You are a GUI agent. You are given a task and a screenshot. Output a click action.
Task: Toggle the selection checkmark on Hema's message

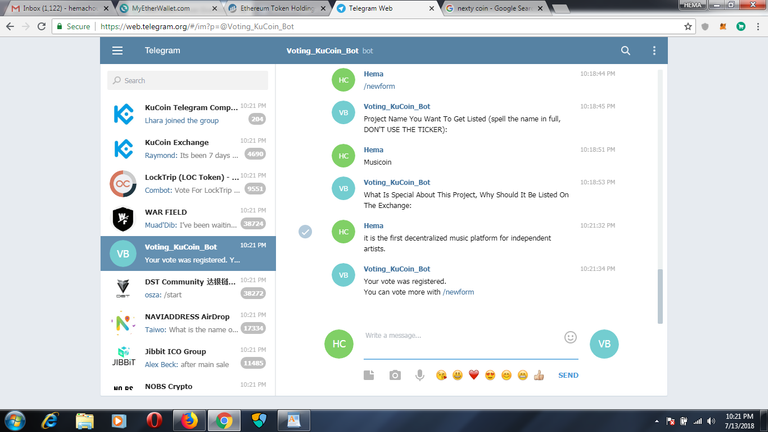[305, 232]
